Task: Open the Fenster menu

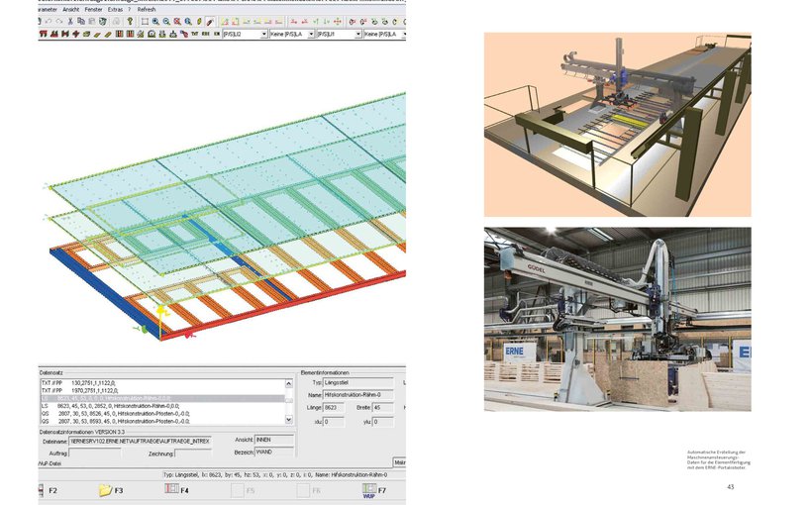Action: 93,9
